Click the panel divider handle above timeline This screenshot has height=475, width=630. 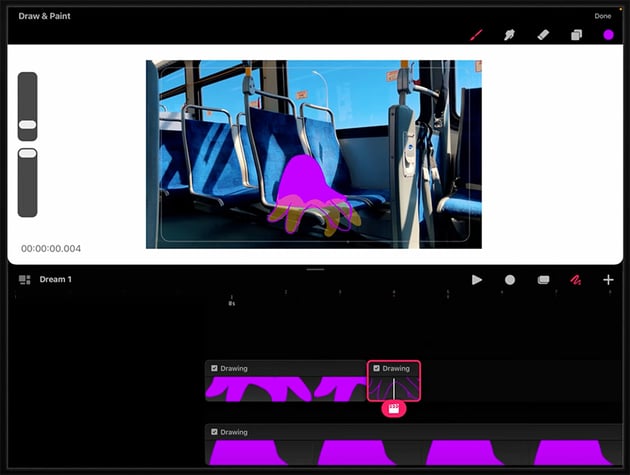point(315,269)
